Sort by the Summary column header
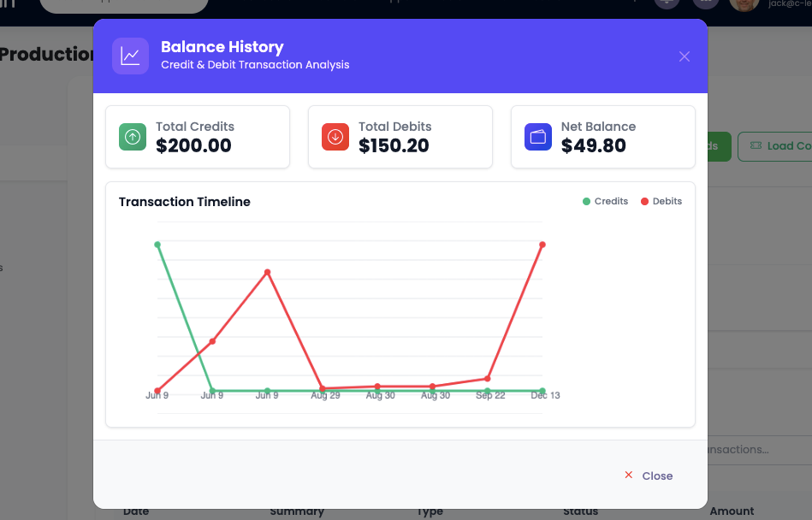Viewport: 812px width, 520px height. pyautogui.click(x=296, y=511)
